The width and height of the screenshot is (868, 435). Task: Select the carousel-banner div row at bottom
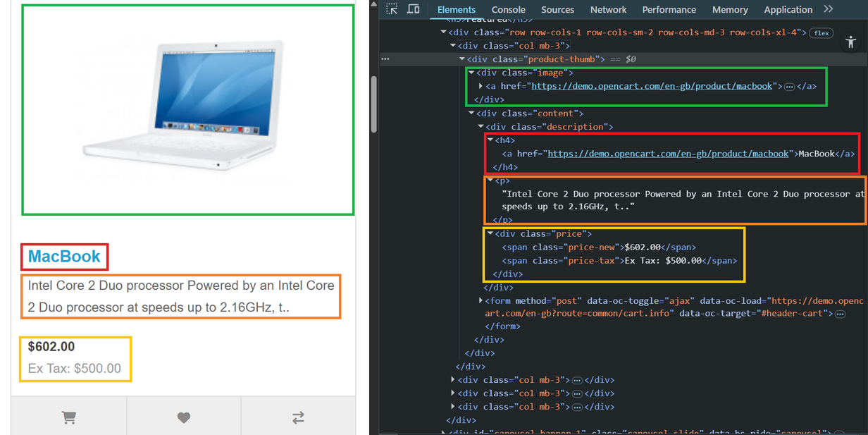tap(641, 431)
